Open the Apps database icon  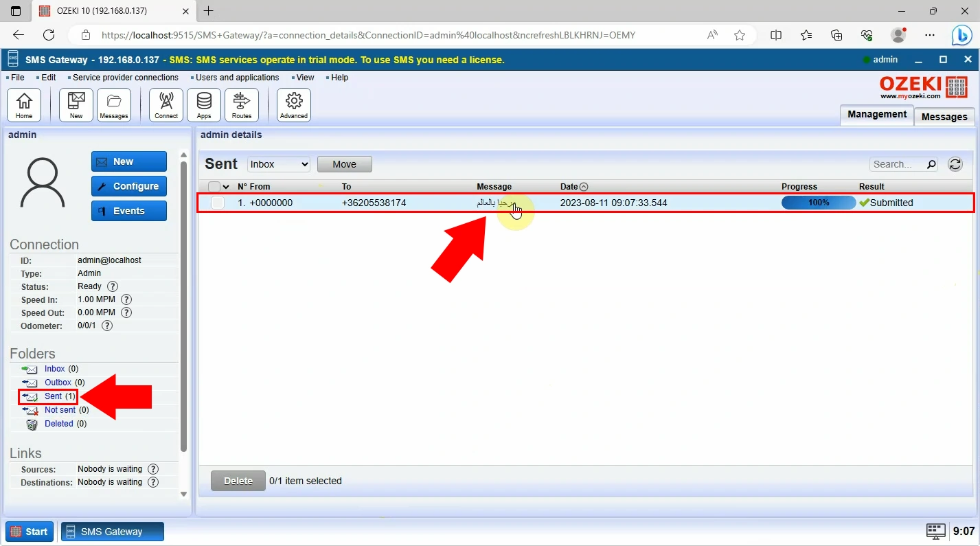tap(204, 105)
